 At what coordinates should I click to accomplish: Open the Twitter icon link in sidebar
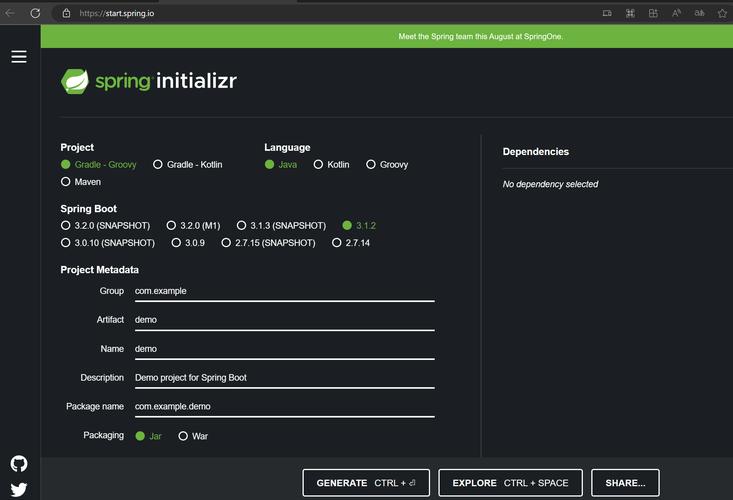pyautogui.click(x=19, y=489)
